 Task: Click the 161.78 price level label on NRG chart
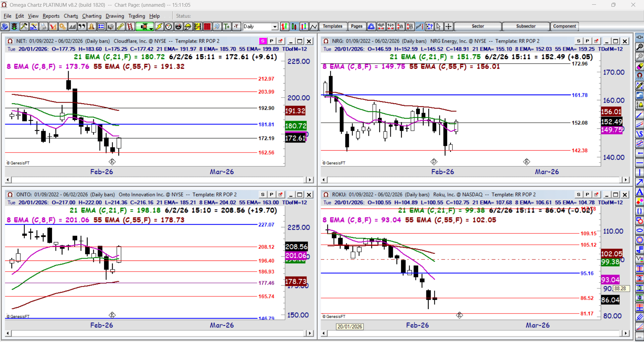580,95
